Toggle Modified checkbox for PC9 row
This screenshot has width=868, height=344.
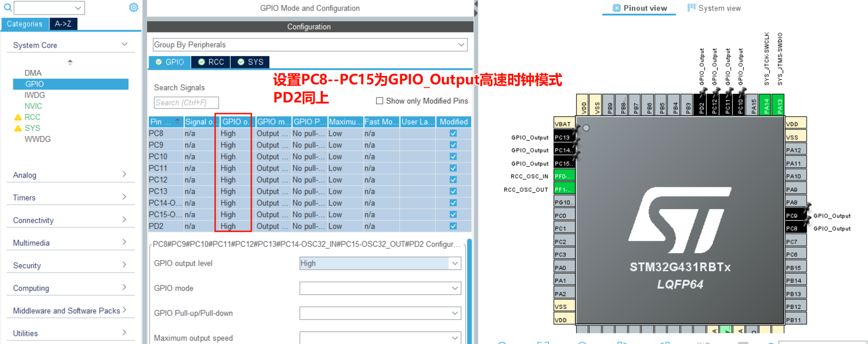coord(453,145)
